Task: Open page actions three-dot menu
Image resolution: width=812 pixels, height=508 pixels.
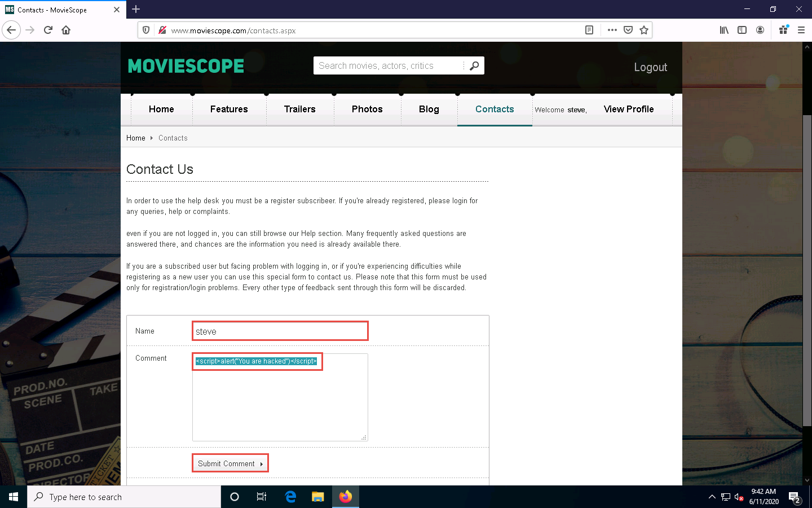Action: point(612,30)
